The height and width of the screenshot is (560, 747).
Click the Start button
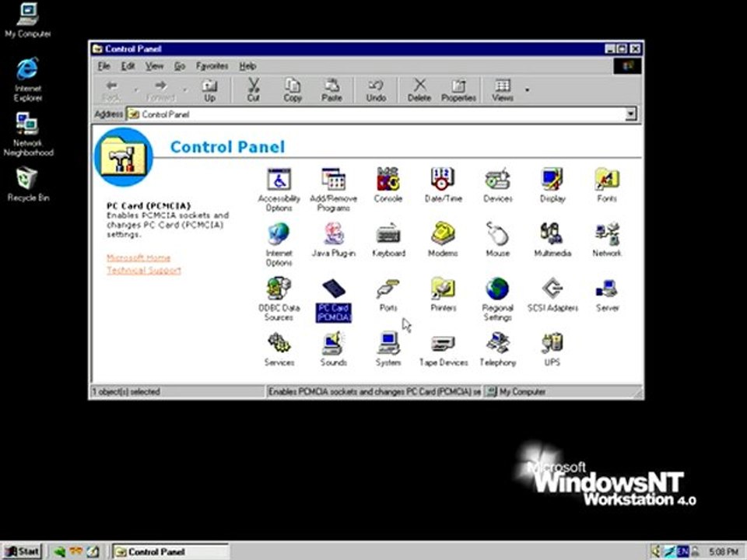[22, 551]
